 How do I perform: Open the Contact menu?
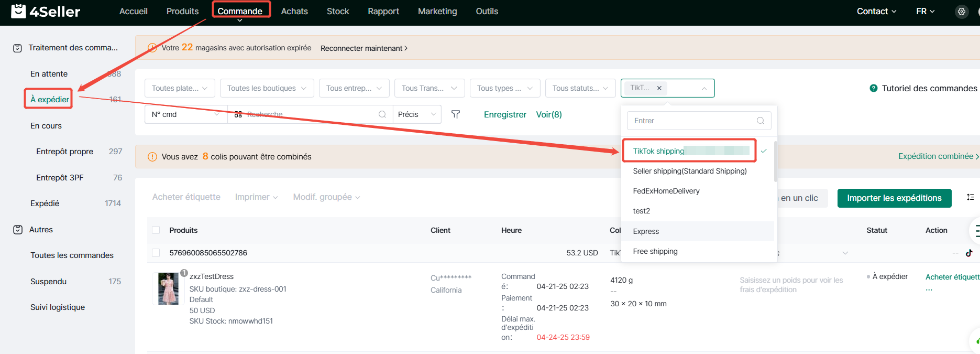[876, 12]
